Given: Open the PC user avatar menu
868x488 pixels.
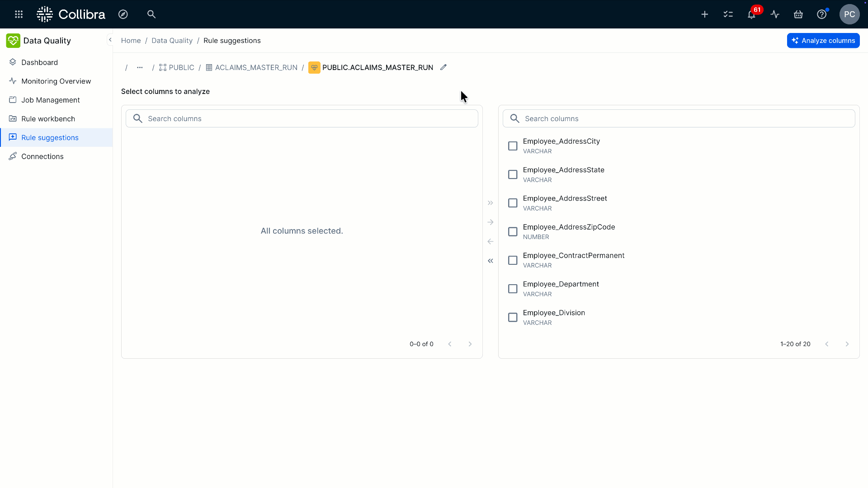Looking at the screenshot, I should (849, 14).
